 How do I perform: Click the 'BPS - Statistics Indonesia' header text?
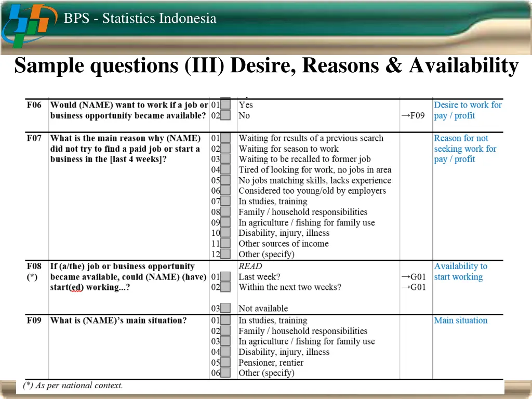(x=140, y=18)
